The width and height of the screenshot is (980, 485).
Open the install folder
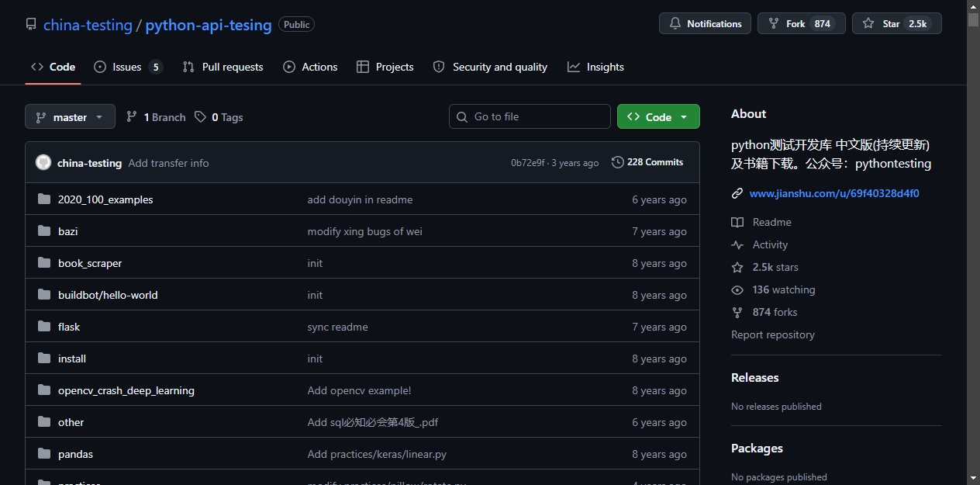(x=72, y=359)
